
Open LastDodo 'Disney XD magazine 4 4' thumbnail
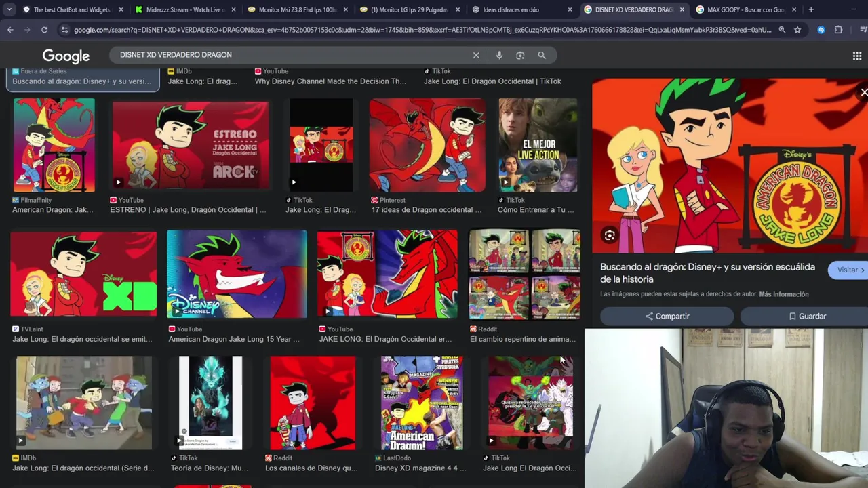click(422, 403)
